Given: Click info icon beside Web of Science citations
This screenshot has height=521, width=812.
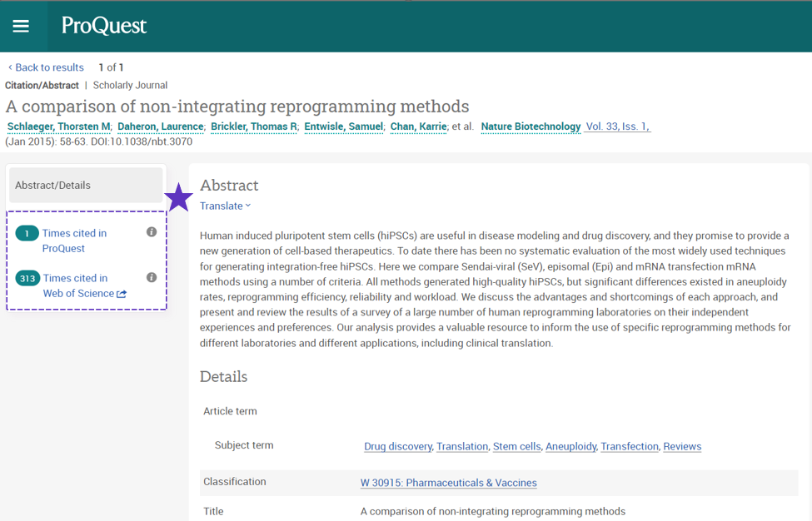Looking at the screenshot, I should tap(152, 277).
